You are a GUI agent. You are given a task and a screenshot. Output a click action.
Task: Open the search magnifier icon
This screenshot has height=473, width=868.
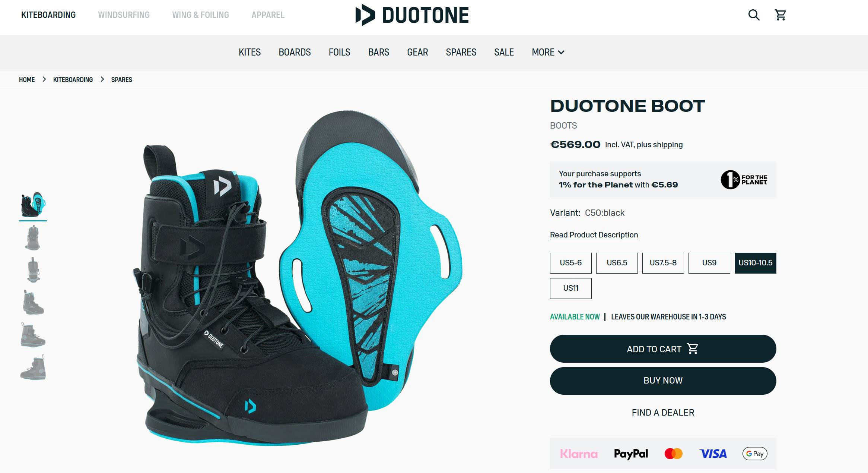(754, 15)
